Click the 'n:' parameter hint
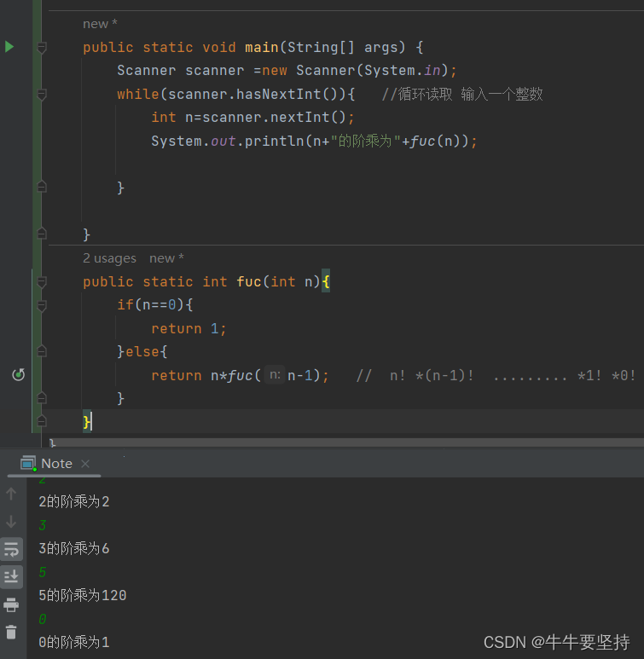The image size is (644, 659). click(x=275, y=374)
